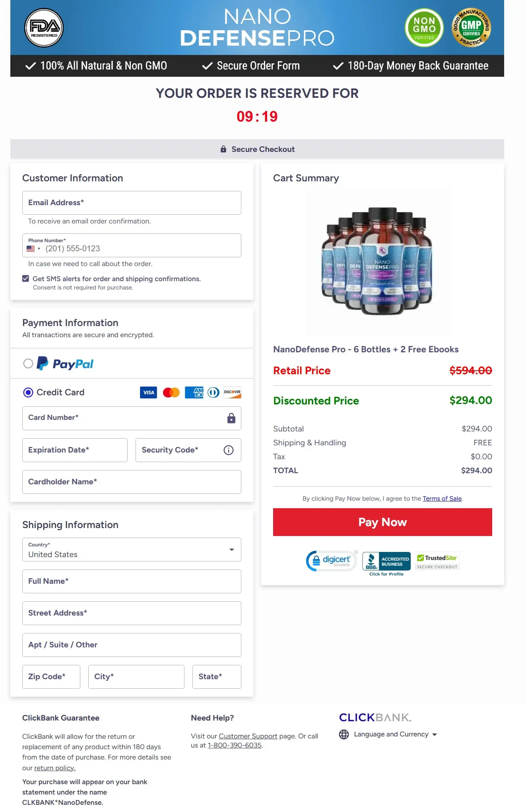Click the TrustedSite Secure Checkout badge

tap(437, 561)
